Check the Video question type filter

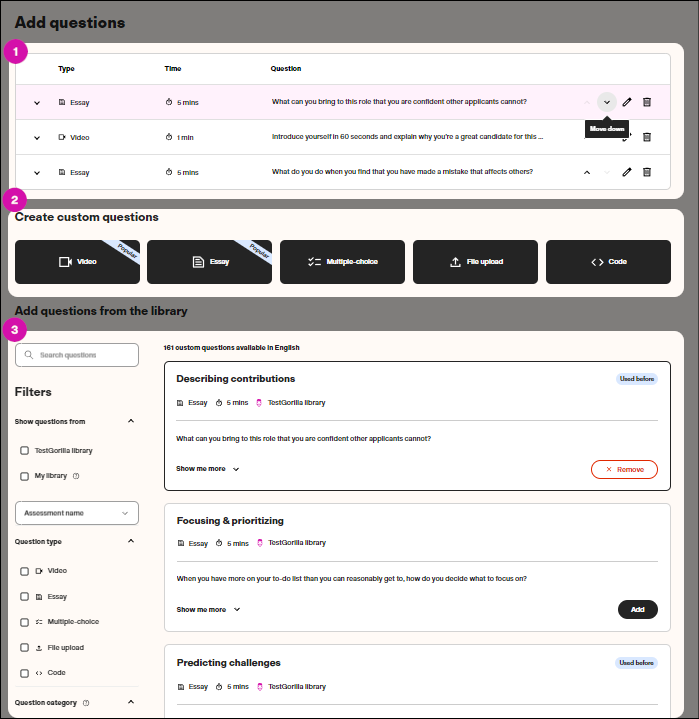(24, 571)
